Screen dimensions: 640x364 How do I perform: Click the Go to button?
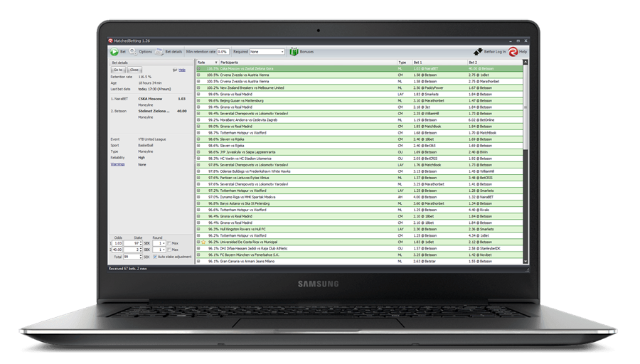118,70
